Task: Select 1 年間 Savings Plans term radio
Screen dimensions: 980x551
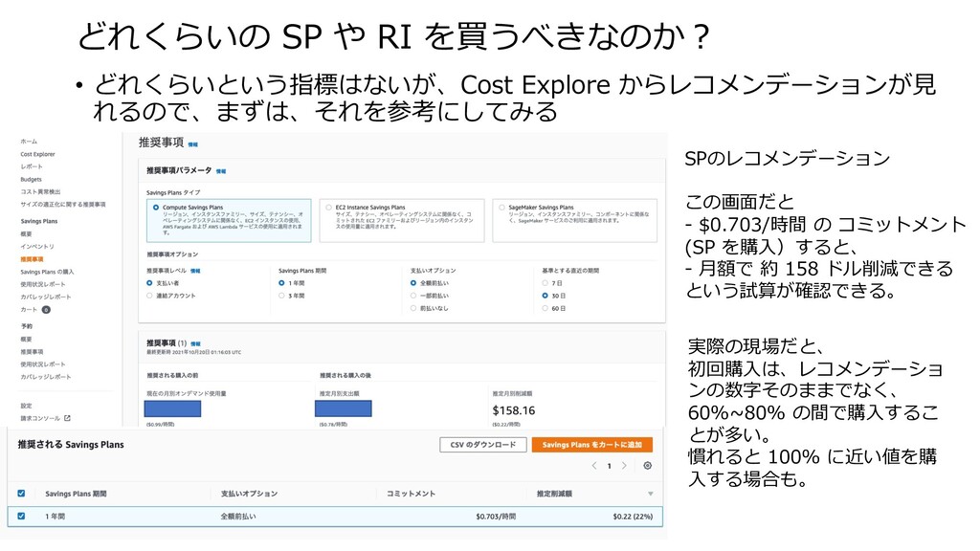Action: (x=281, y=283)
